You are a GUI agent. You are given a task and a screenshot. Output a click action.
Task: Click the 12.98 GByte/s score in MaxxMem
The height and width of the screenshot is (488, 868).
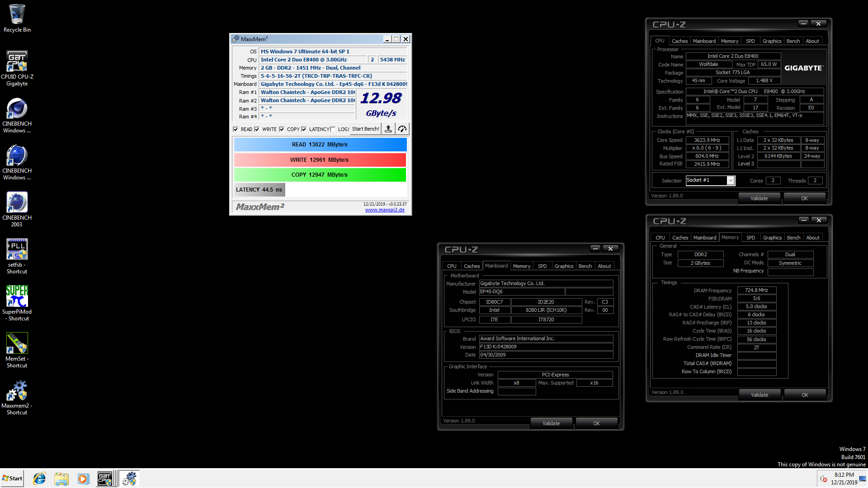(x=381, y=104)
